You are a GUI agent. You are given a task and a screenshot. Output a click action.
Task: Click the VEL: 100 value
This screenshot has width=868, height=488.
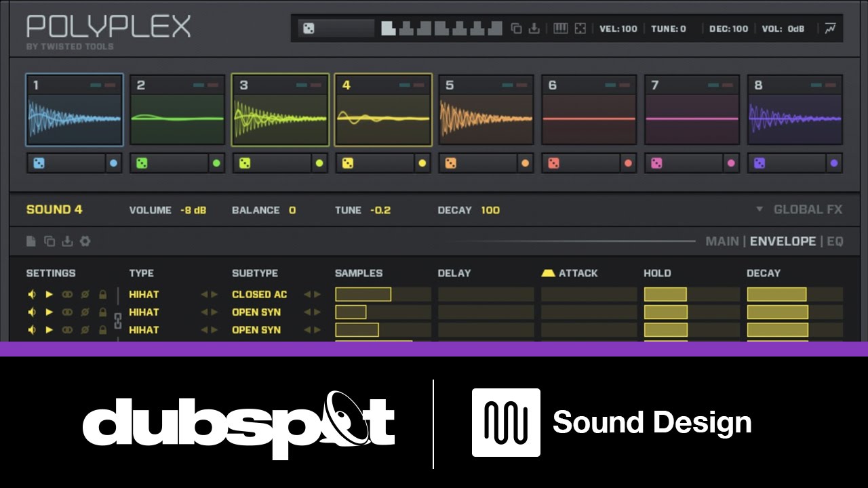point(618,28)
